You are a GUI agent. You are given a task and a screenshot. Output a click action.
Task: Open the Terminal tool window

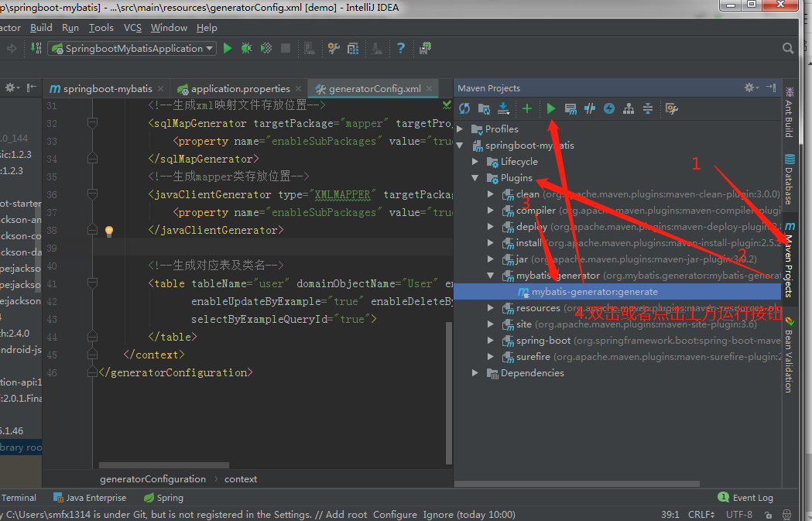(x=19, y=498)
